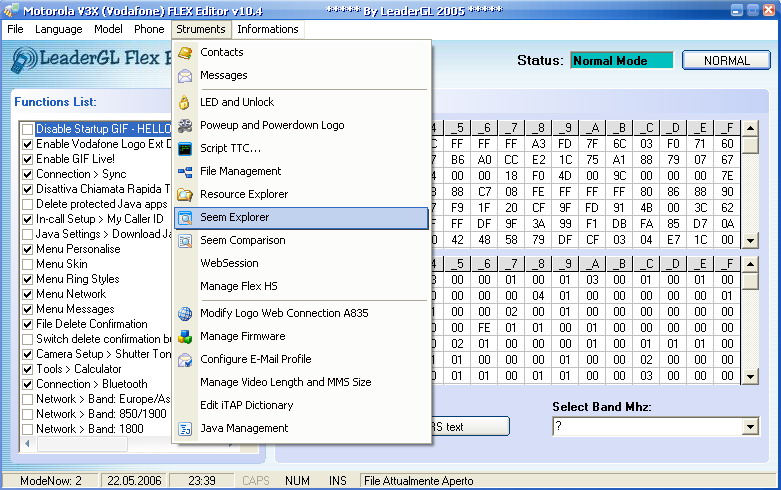
Task: Click the Resource Explorer folder icon
Action: pyautogui.click(x=184, y=195)
